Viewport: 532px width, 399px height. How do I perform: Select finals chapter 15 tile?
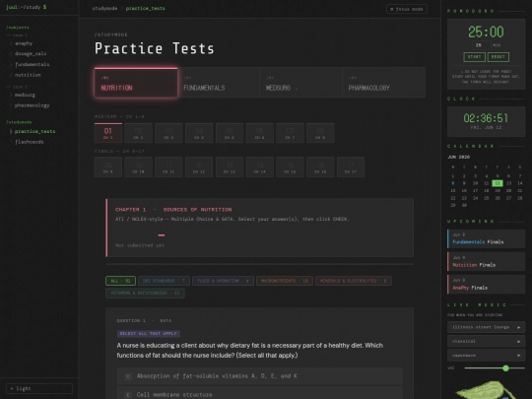click(x=290, y=166)
